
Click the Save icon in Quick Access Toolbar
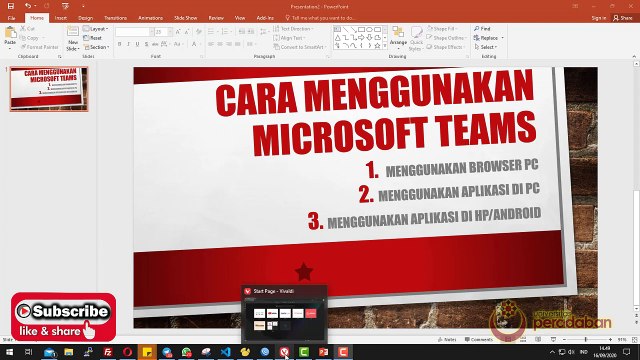click(x=11, y=6)
